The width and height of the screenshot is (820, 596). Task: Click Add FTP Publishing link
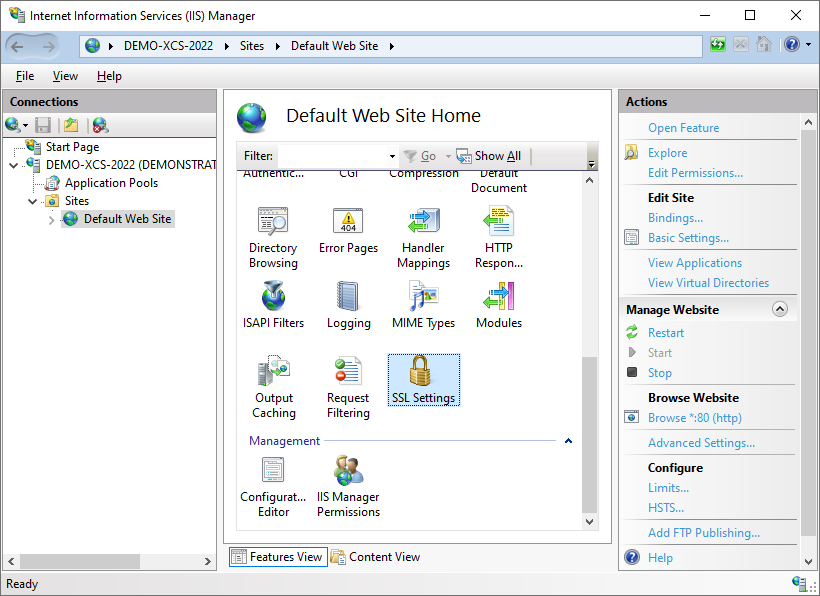tap(704, 533)
